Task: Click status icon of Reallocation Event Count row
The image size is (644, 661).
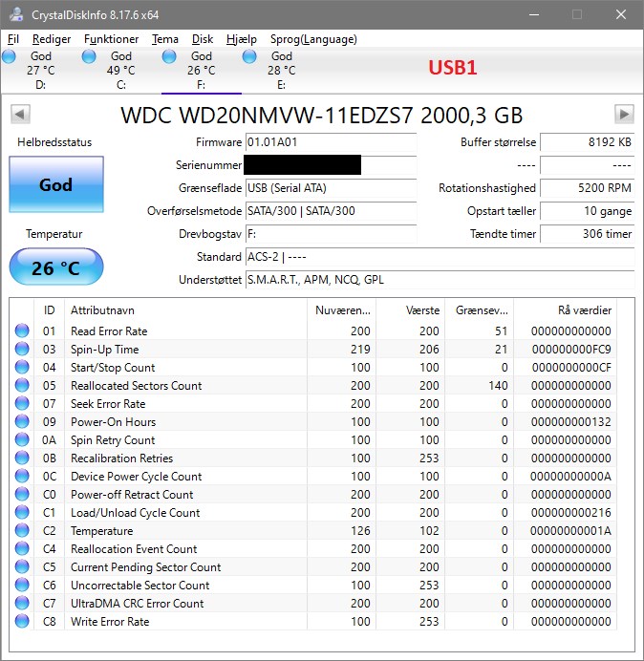Action: click(x=22, y=548)
